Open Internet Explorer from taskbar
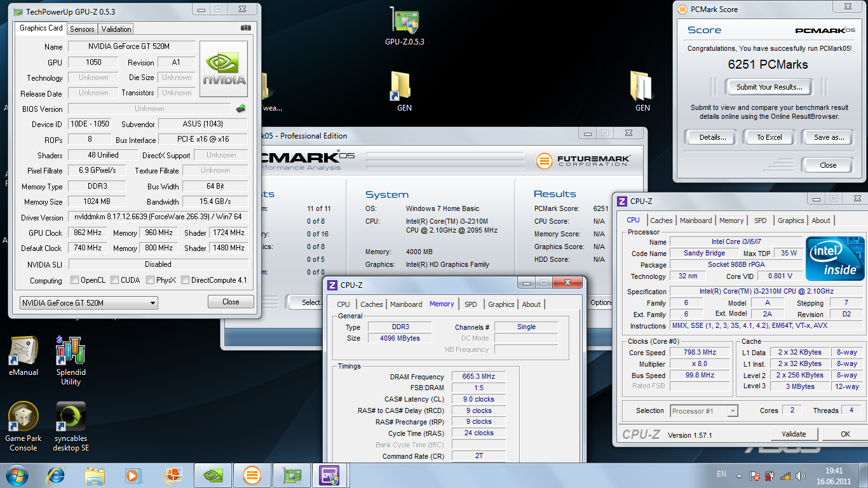This screenshot has width=868, height=488. [x=57, y=475]
